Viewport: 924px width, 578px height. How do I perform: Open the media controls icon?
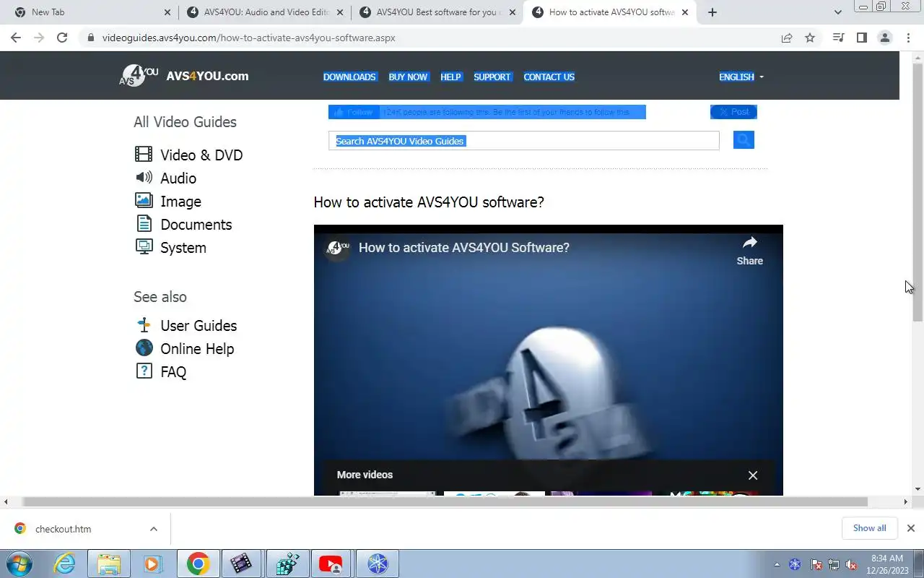pos(838,38)
